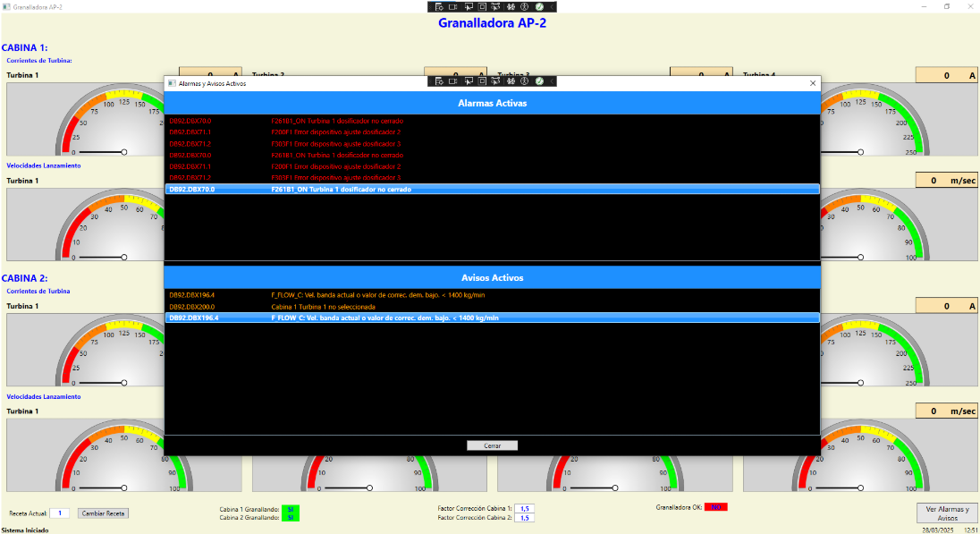This screenshot has width=980, height=534.
Task: Click Granalladora AP-2 main window title icon
Action: tap(7, 7)
